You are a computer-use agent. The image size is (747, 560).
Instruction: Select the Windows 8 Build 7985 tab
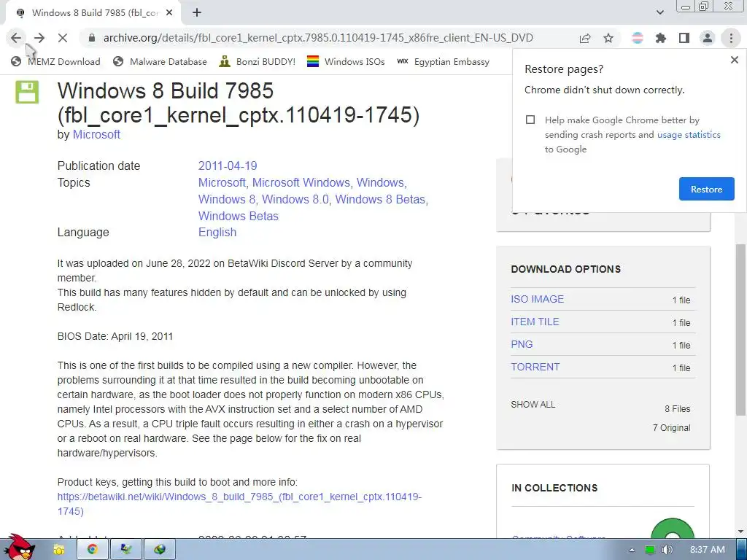point(93,13)
